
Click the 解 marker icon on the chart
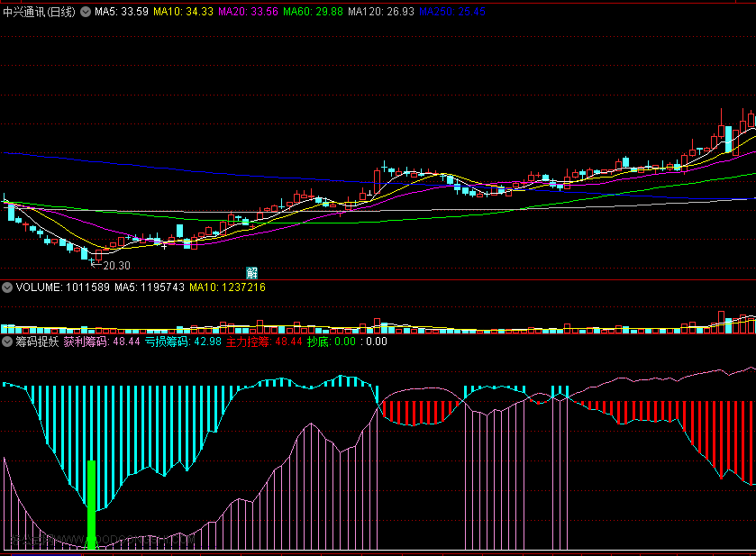click(251, 273)
